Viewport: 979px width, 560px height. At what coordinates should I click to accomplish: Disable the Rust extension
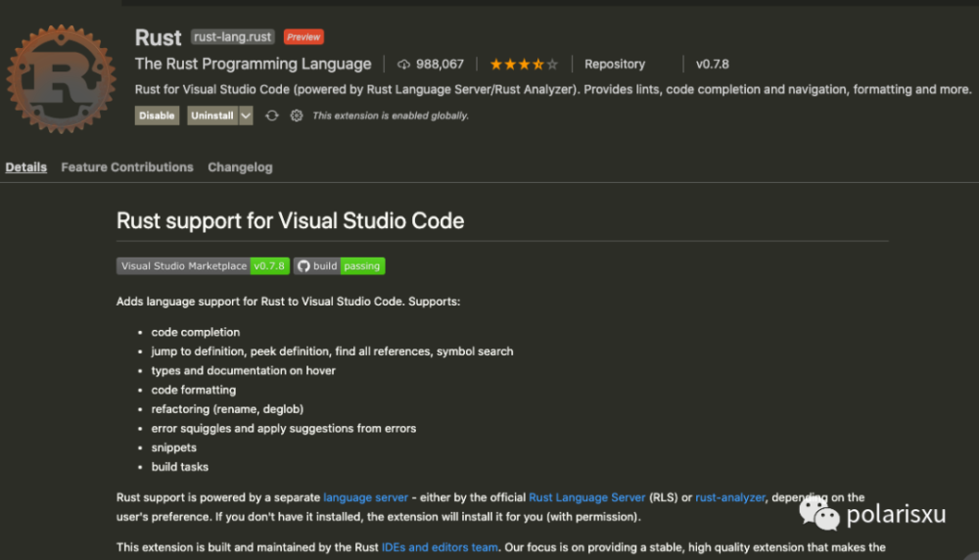[x=157, y=116]
